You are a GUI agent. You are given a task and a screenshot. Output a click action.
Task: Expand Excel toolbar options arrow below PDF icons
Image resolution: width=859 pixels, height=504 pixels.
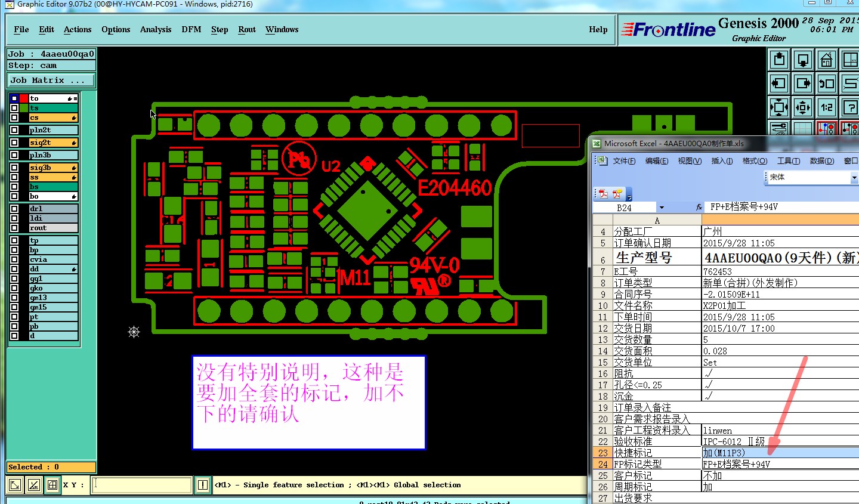(x=629, y=196)
